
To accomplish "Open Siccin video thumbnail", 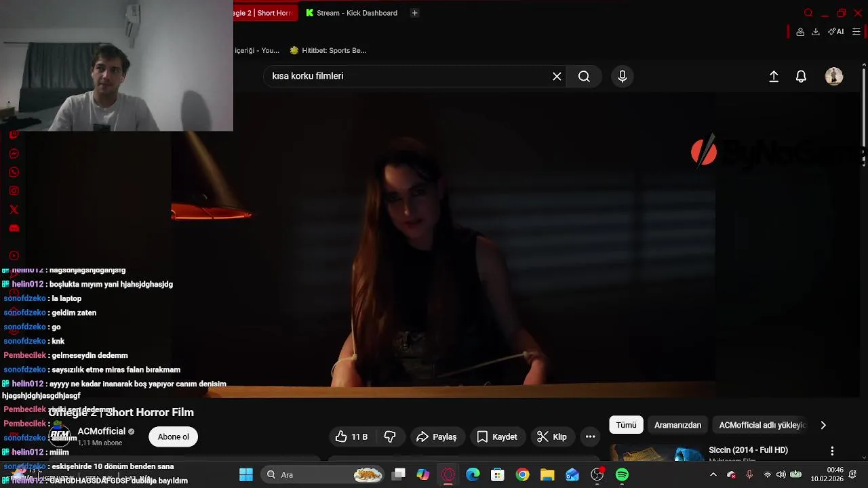I will 658,453.
